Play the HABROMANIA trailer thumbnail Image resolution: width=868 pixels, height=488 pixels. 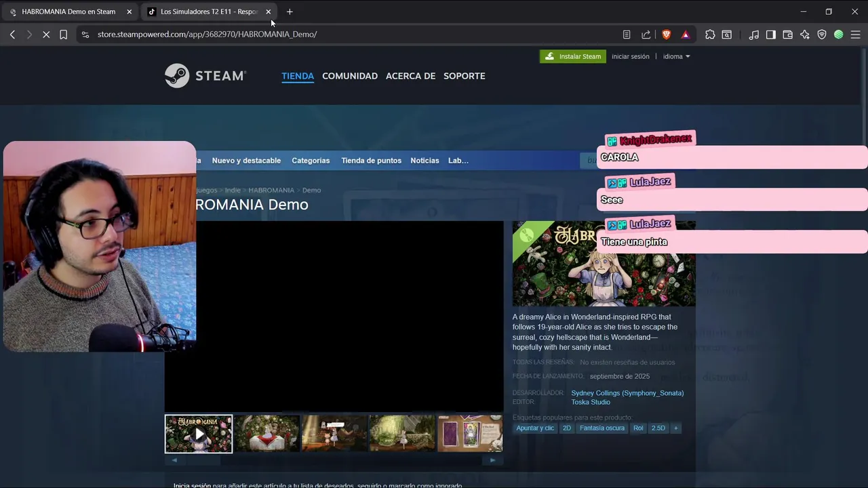pos(199,434)
